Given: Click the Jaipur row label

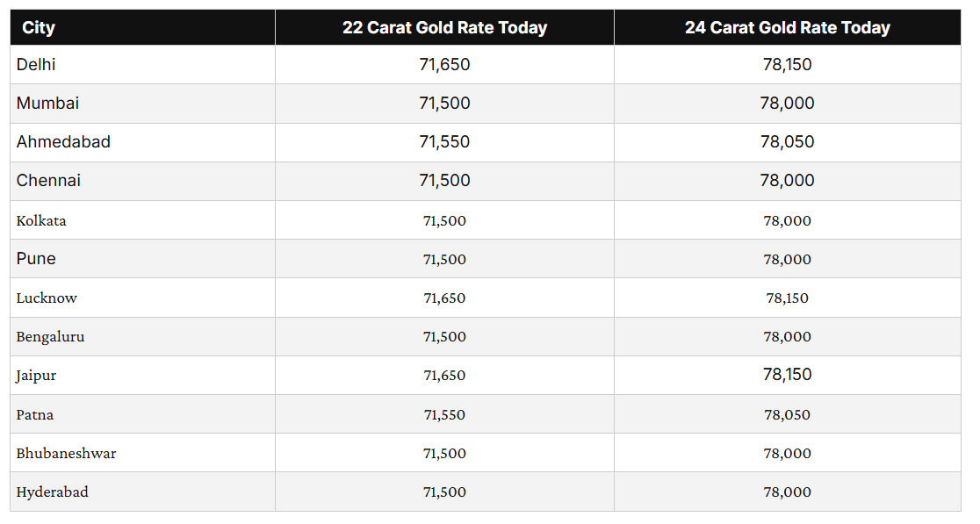Looking at the screenshot, I should (x=36, y=376).
